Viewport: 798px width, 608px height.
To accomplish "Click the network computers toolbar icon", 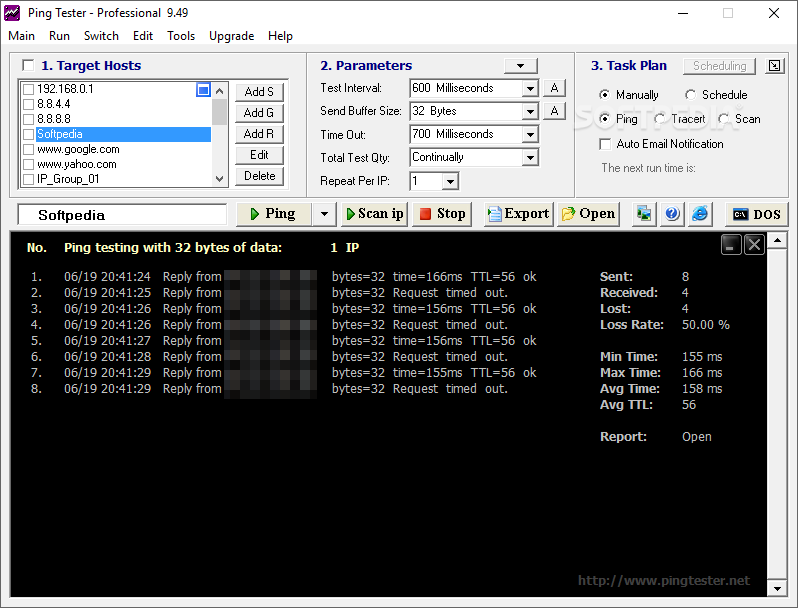I will [x=644, y=214].
